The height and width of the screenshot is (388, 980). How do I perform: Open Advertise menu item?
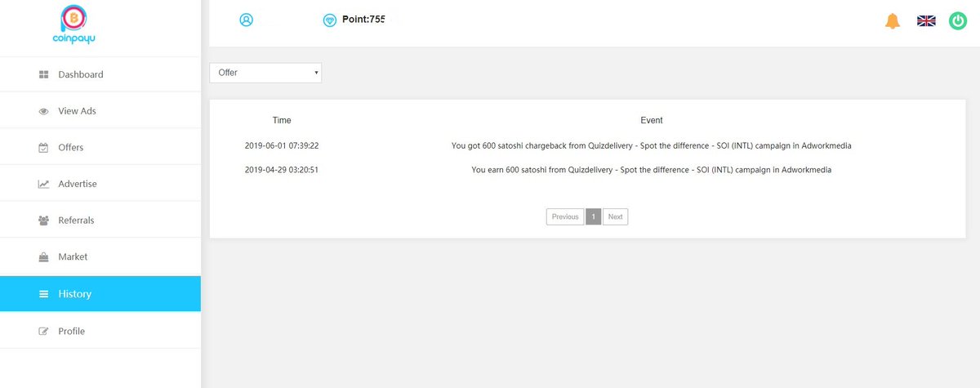pyautogui.click(x=100, y=184)
